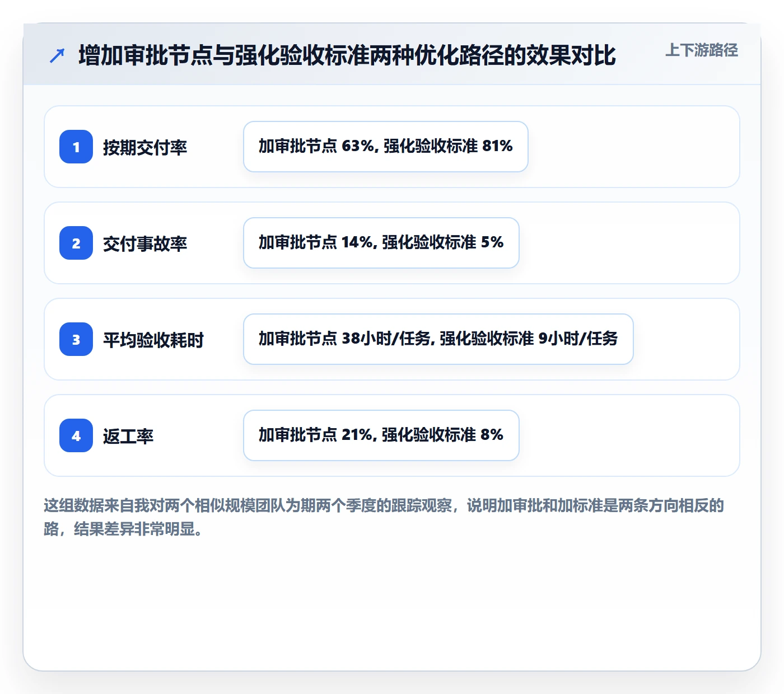Click the diagonal arrow icon beside the title
This screenshot has width=784, height=694.
click(57, 55)
